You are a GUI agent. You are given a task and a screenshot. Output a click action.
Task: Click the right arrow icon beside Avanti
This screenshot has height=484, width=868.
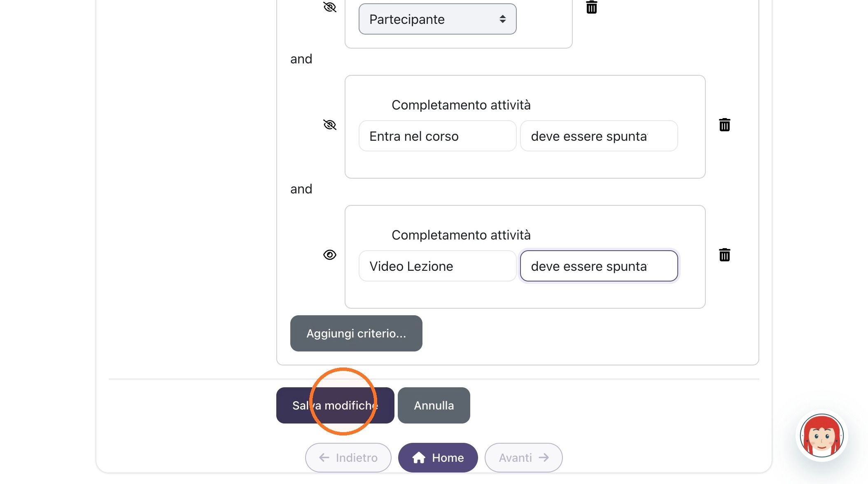click(544, 458)
